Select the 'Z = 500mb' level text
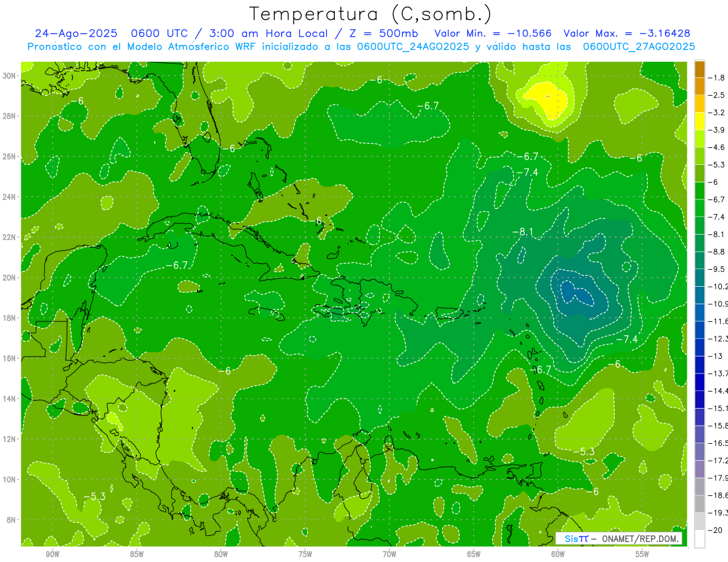The image size is (728, 562). (384, 34)
